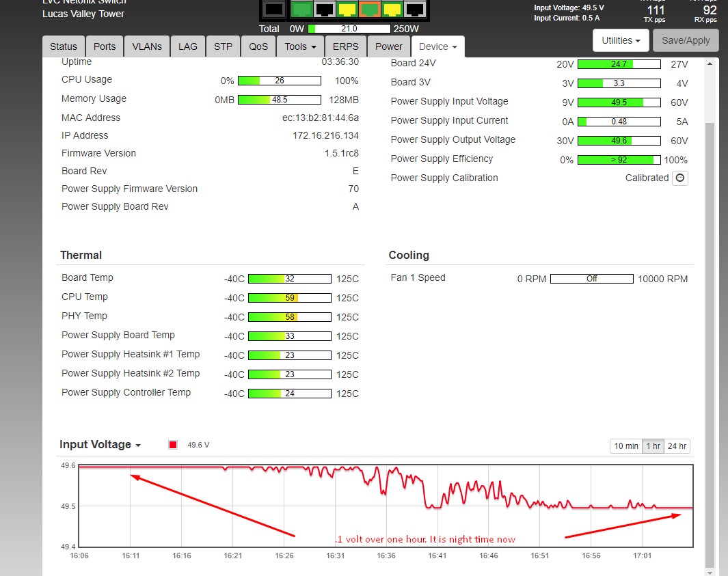728x576 pixels.
Task: Select the 10 min graph range
Action: (625, 446)
